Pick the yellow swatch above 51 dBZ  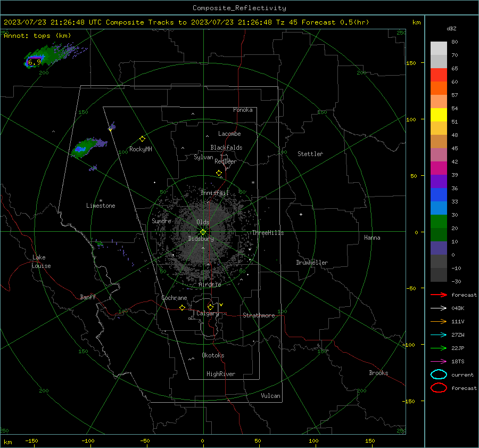coord(439,115)
